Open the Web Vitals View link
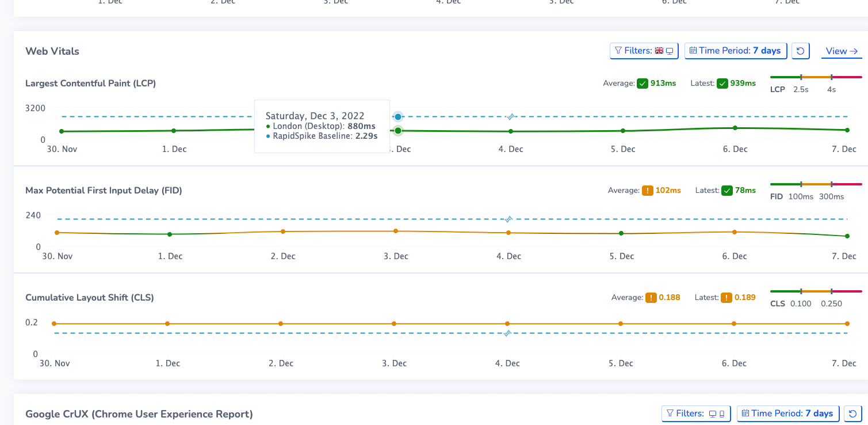 click(x=842, y=51)
